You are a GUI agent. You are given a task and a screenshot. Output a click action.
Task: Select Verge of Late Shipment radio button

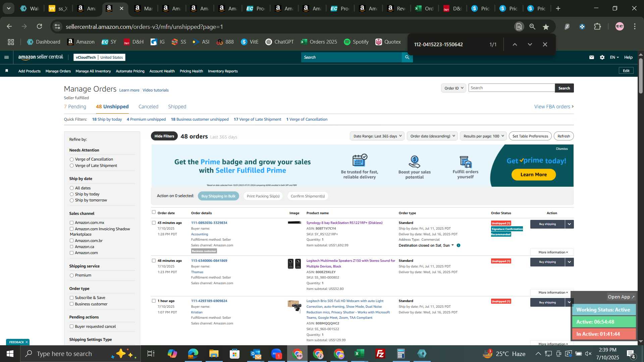coord(71,166)
